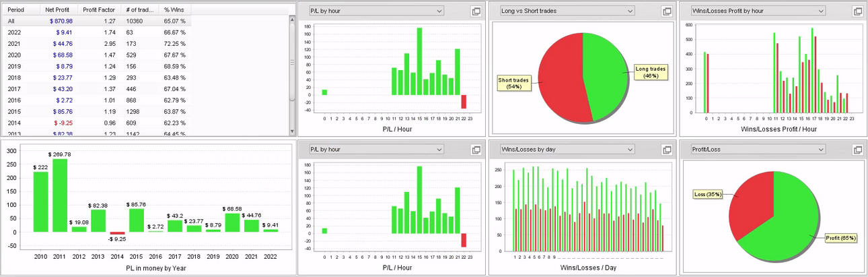Select the 2015 period row

click(98, 111)
